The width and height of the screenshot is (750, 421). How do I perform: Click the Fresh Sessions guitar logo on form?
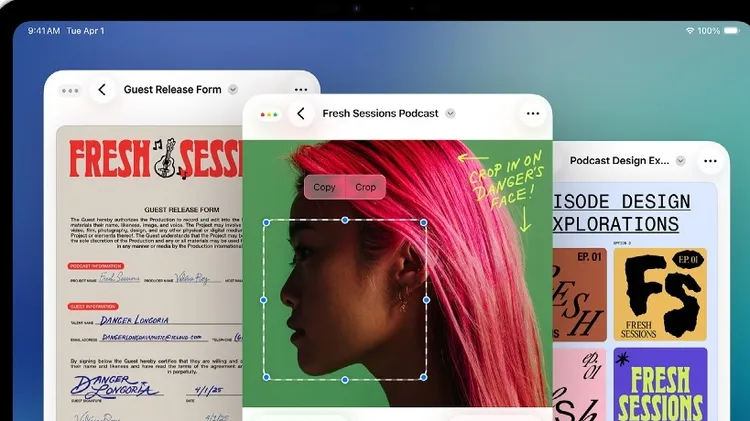165,158
